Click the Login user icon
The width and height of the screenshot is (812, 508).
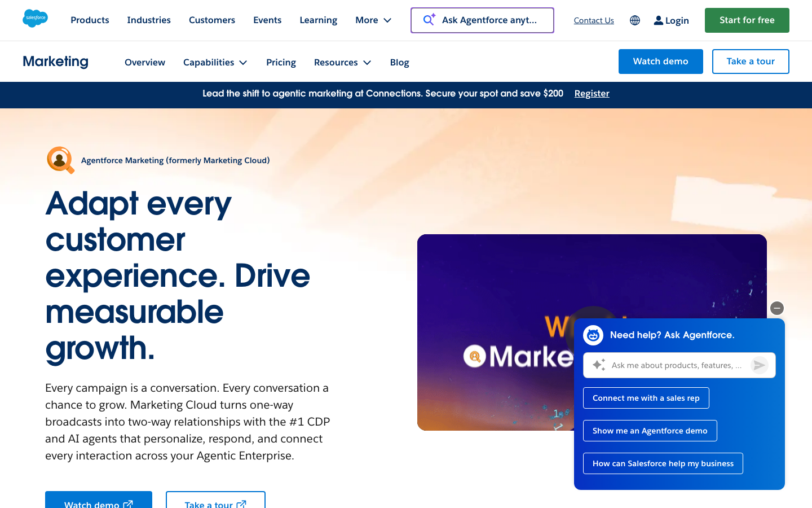pyautogui.click(x=658, y=20)
